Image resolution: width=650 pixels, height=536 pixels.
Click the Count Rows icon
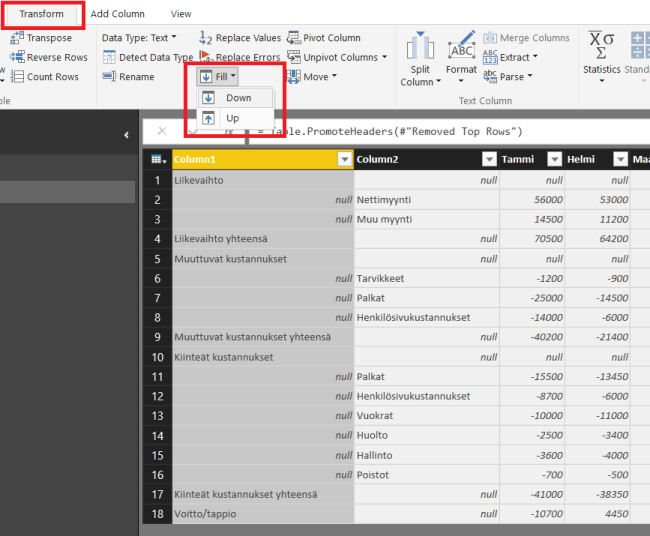click(x=16, y=77)
